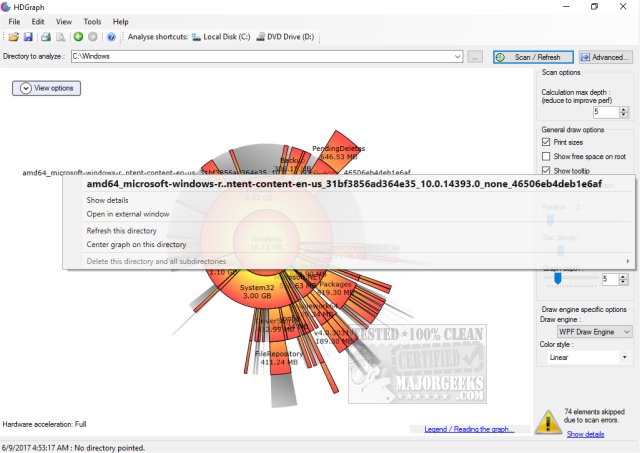Increase the calculation max depth value

(x=623, y=109)
